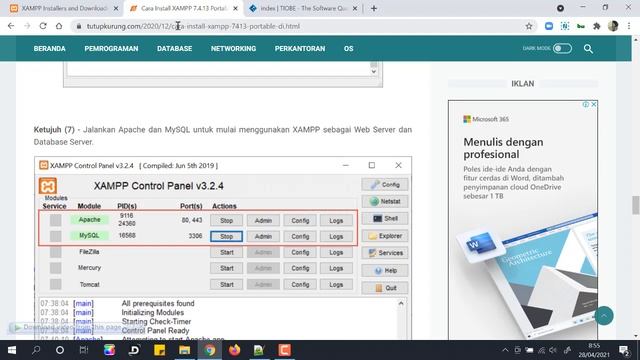Toggle the Dark Mode switch
This screenshot has width=640, height=360.
(x=562, y=48)
